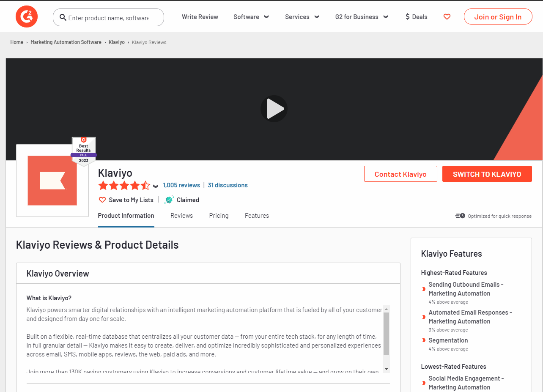Viewport: 543px width, 392px height.
Task: Open Social Media Engagement feature link
Action: 466,383
